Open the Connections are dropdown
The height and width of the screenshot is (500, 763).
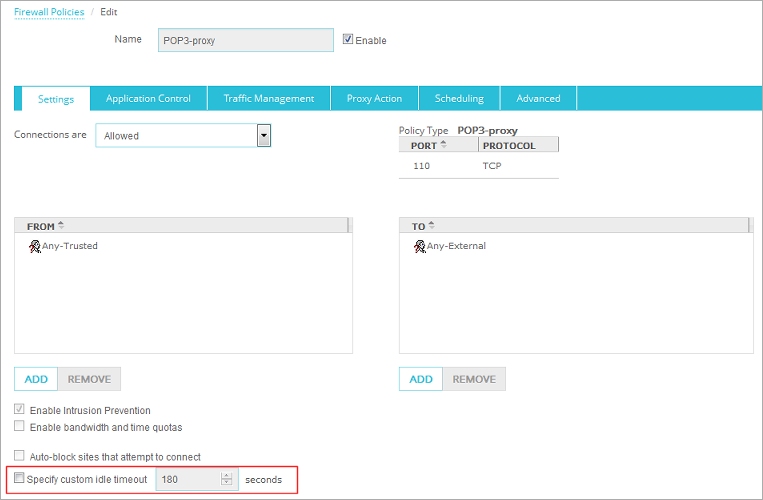coord(264,136)
